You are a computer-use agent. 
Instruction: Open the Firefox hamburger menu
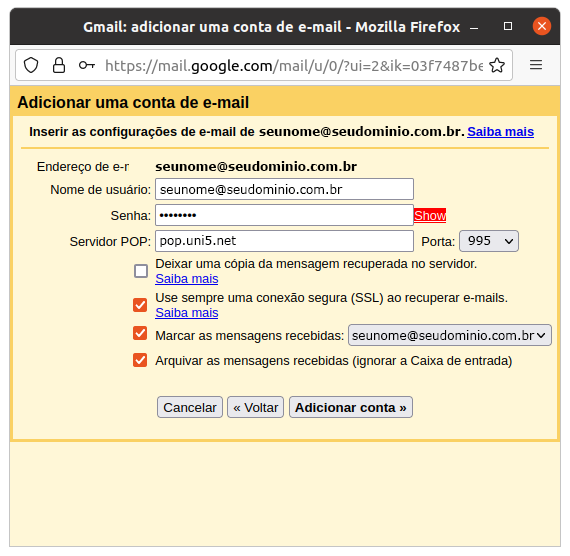(x=536, y=65)
